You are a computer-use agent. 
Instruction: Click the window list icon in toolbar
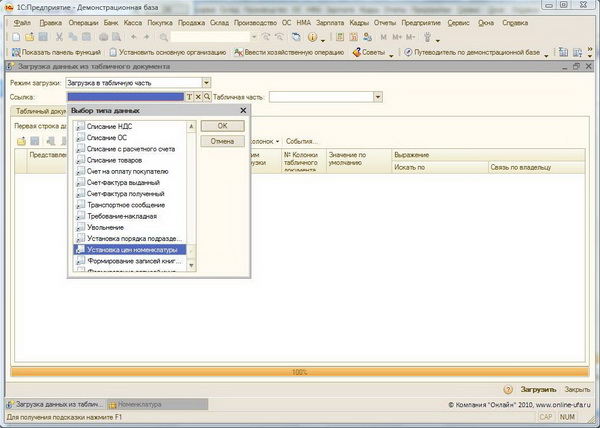[x=296, y=37]
